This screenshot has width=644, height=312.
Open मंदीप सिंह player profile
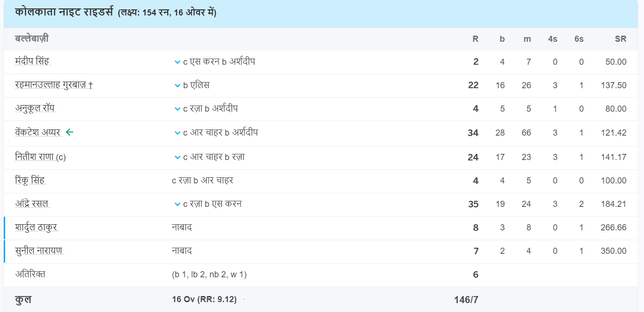pyautogui.click(x=32, y=61)
